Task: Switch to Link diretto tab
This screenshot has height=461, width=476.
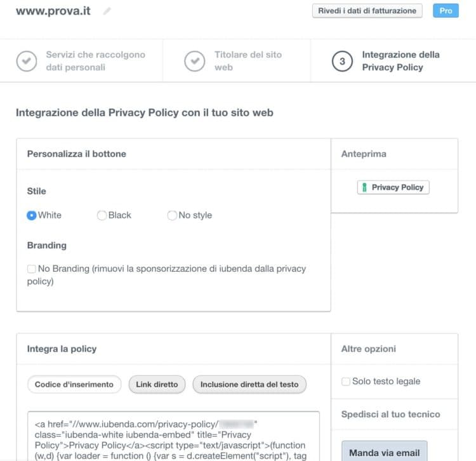Action: [157, 384]
